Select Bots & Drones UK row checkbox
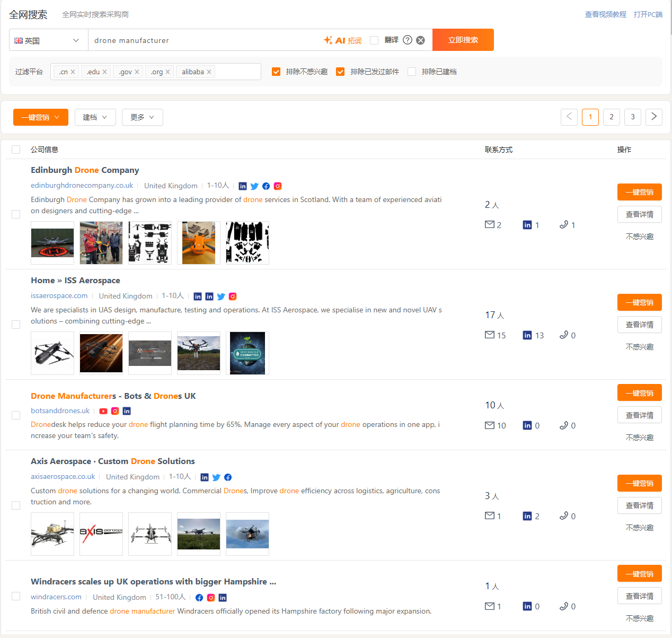Image resolution: width=672 pixels, height=638 pixels. click(x=16, y=415)
